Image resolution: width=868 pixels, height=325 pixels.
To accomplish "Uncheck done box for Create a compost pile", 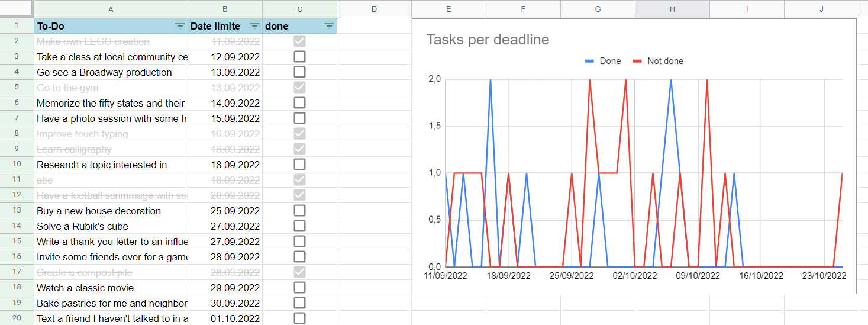I will 300,272.
